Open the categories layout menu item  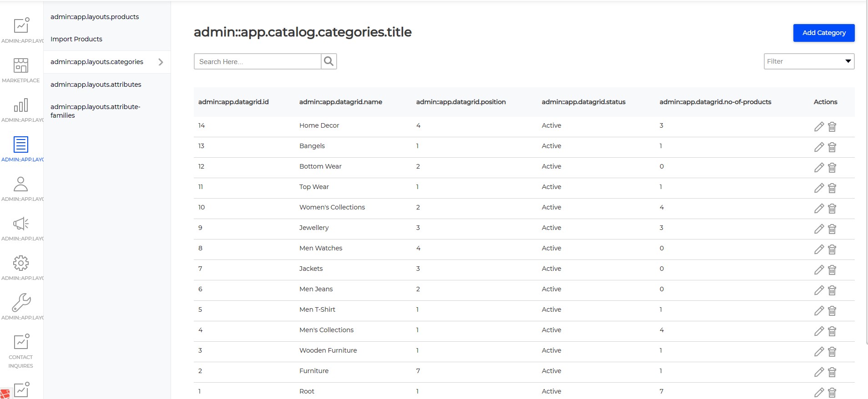point(97,62)
